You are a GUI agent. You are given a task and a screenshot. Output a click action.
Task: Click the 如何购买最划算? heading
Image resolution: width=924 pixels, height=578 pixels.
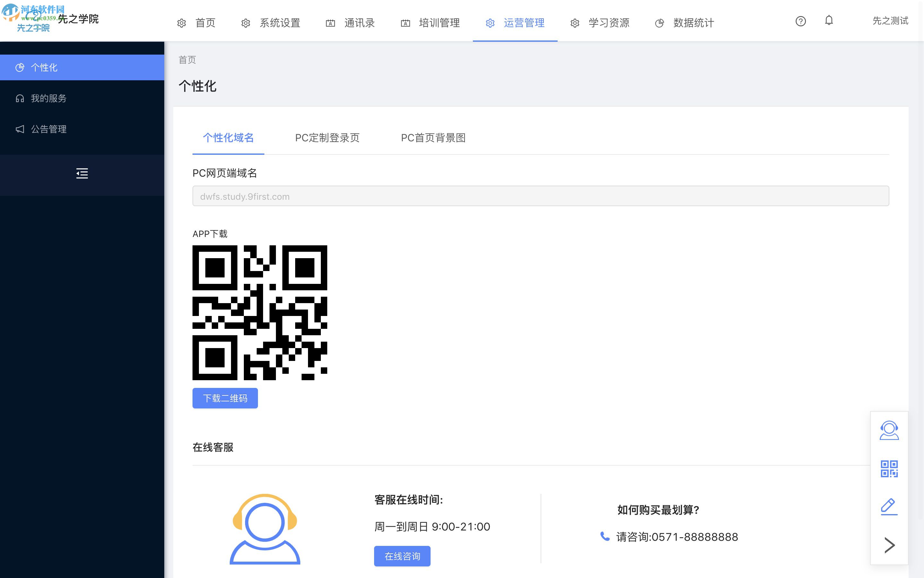(658, 510)
